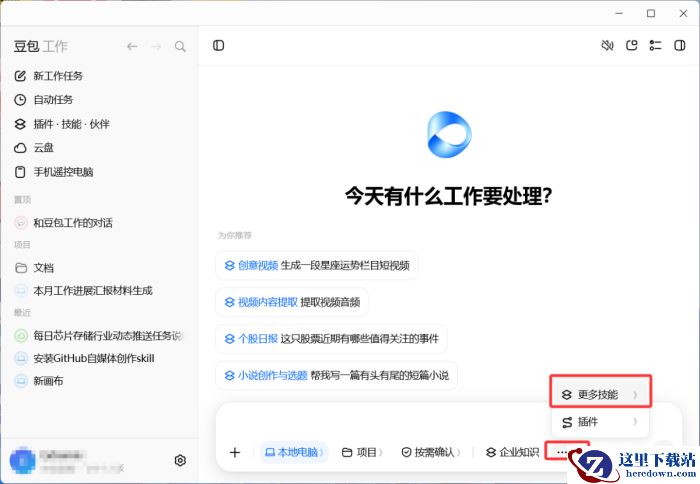Open 本月工作进展汇报材料生成 conversation
700x484 pixels.
click(83, 291)
